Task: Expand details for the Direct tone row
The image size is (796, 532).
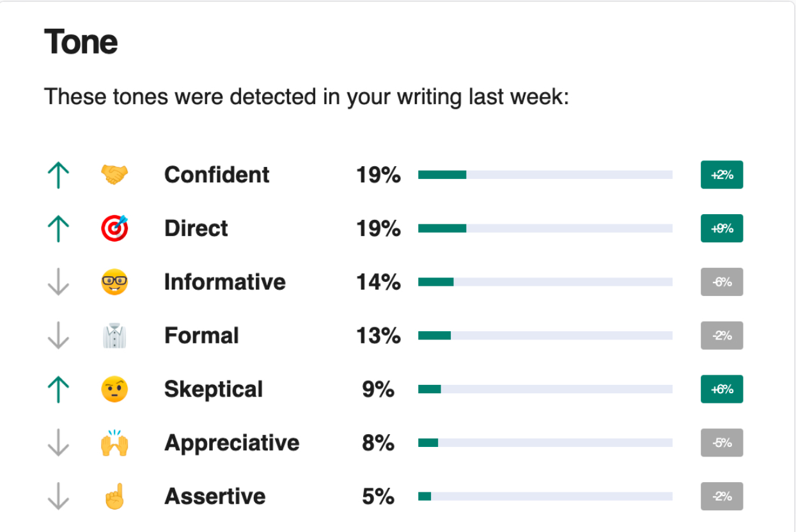Action: coord(196,228)
